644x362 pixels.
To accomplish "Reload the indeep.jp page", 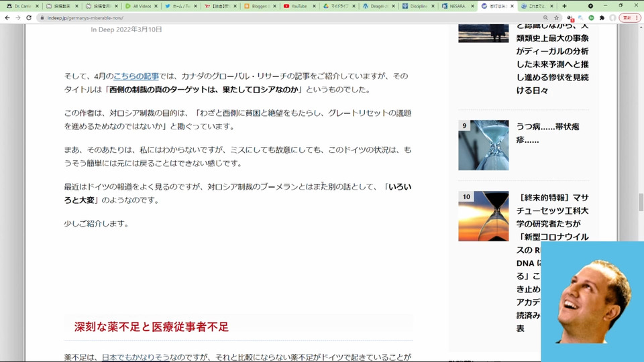I will coord(28,17).
